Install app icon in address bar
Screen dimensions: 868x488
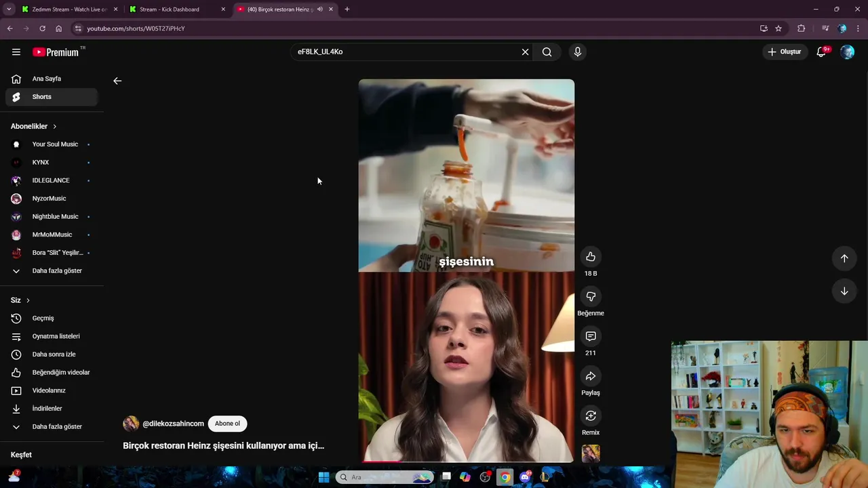764,28
